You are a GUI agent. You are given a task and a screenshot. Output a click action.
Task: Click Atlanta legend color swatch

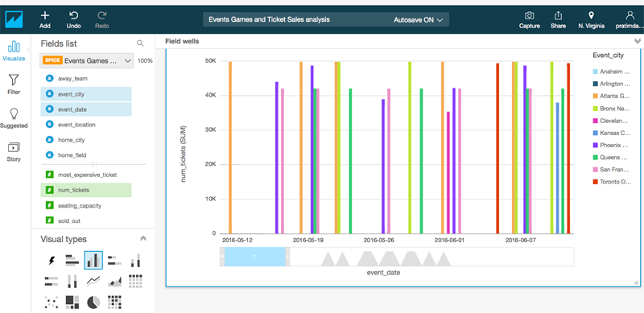point(595,96)
